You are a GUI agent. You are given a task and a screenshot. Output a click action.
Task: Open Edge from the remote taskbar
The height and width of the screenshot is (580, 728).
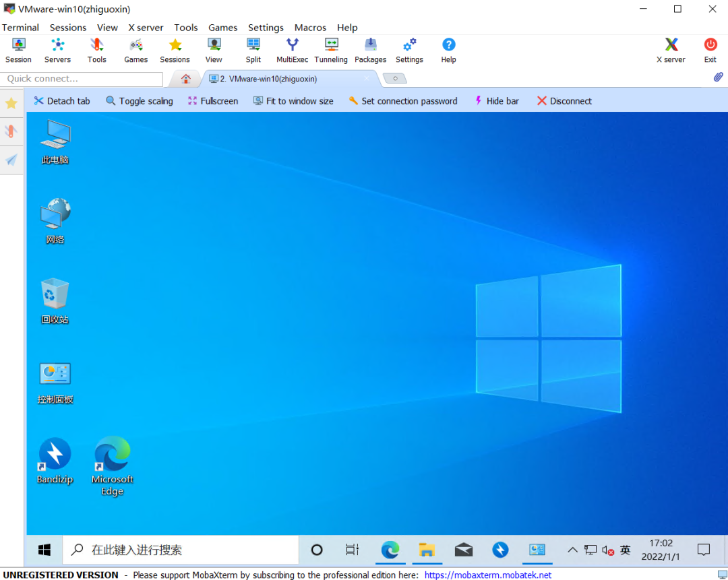tap(390, 550)
